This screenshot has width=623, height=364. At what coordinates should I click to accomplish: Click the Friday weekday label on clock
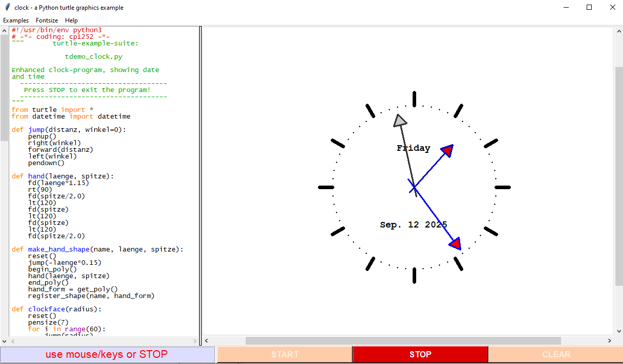pyautogui.click(x=413, y=148)
